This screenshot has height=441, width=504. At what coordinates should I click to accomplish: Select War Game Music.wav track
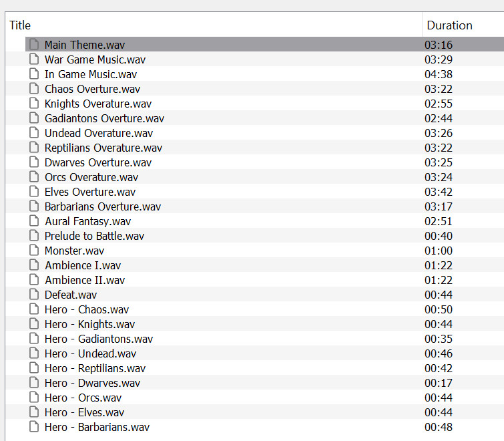click(x=95, y=59)
